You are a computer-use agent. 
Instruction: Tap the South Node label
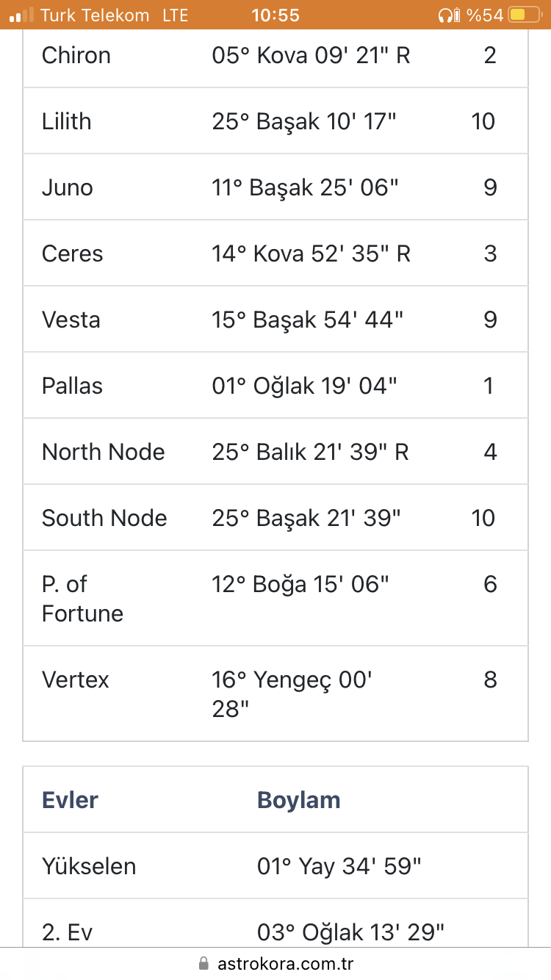pyautogui.click(x=104, y=518)
